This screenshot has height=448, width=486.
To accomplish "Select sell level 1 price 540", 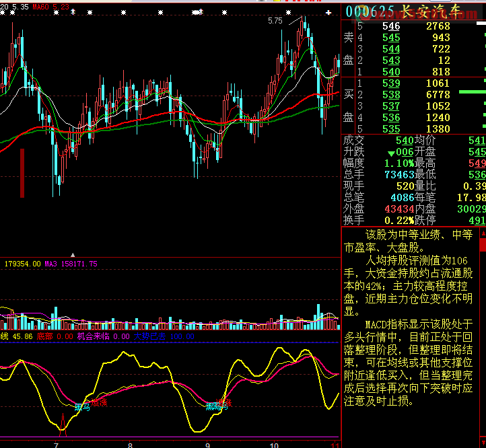I will pyautogui.click(x=391, y=72).
